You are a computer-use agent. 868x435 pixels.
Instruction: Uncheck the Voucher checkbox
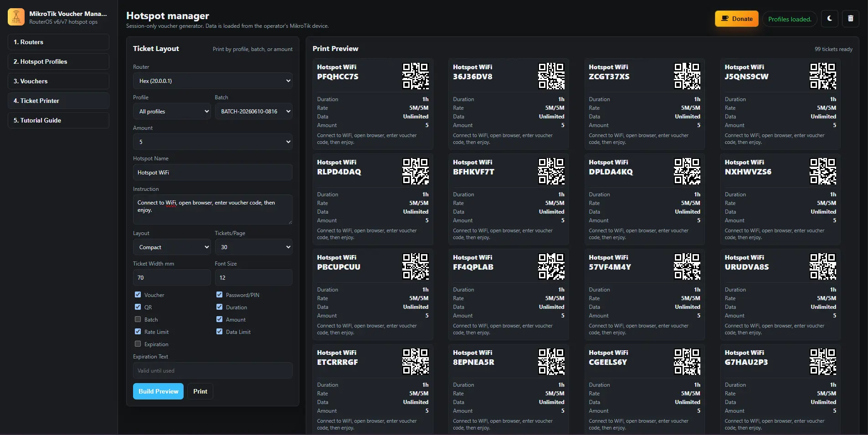[138, 295]
